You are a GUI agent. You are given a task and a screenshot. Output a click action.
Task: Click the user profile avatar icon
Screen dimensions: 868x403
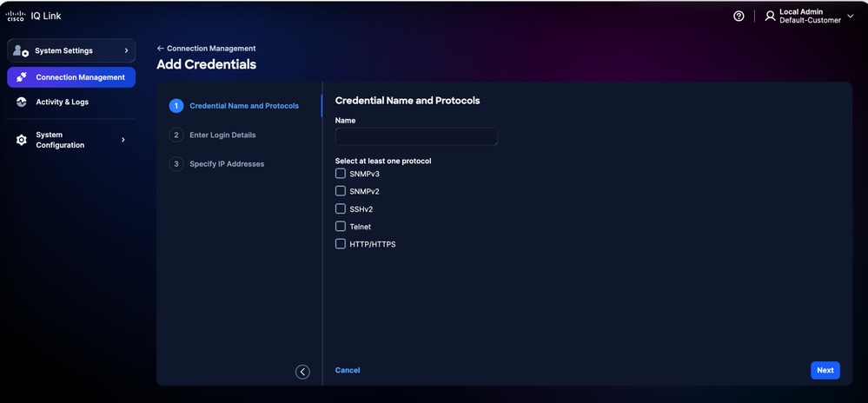(x=770, y=16)
